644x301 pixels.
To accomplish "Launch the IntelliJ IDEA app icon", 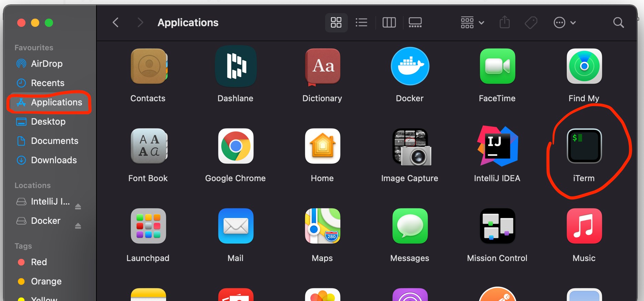I will tap(497, 146).
